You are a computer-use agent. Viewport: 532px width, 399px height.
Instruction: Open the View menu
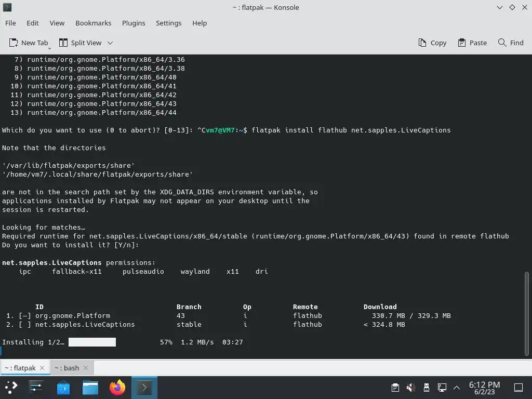(57, 23)
